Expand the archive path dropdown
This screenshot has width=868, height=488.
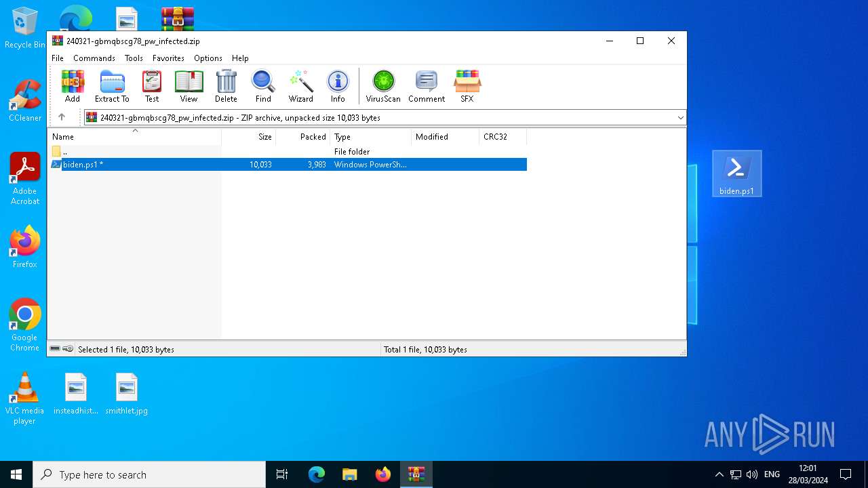coord(680,118)
